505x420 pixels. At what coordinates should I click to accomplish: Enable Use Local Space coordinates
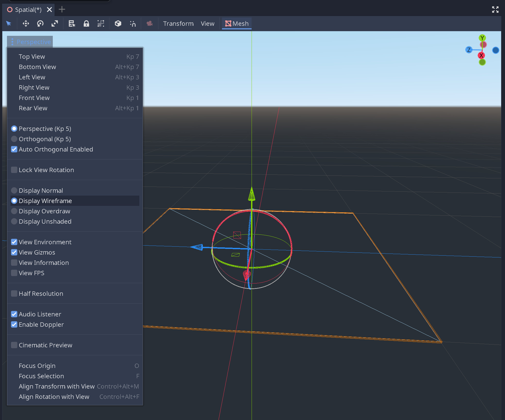[118, 23]
